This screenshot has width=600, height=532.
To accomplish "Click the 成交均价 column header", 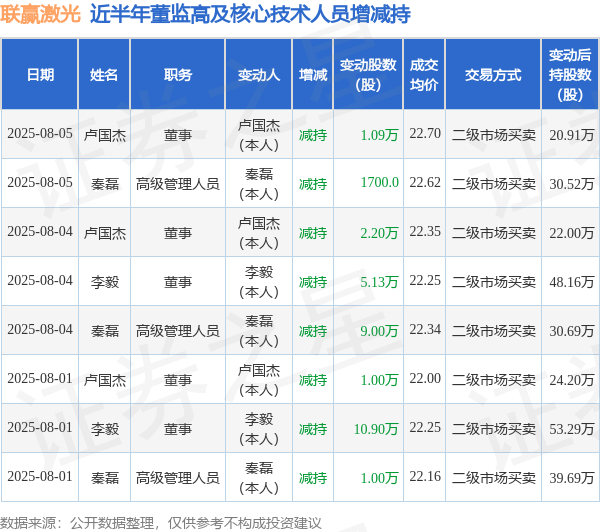I will (x=424, y=75).
